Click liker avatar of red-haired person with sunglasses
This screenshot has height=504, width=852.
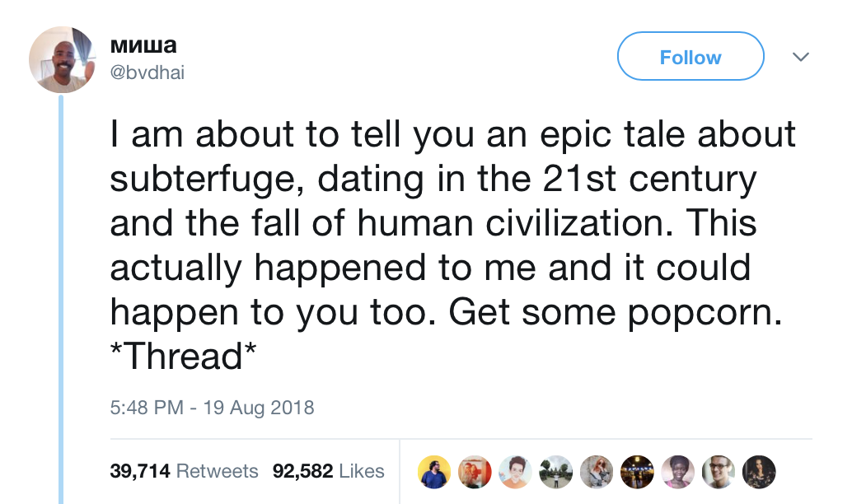coord(596,471)
